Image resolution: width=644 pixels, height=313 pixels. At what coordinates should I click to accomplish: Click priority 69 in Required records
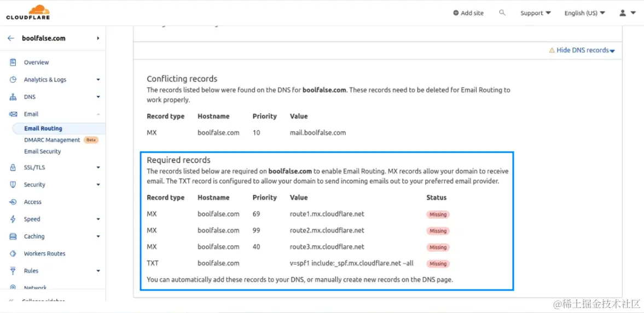[x=257, y=214]
